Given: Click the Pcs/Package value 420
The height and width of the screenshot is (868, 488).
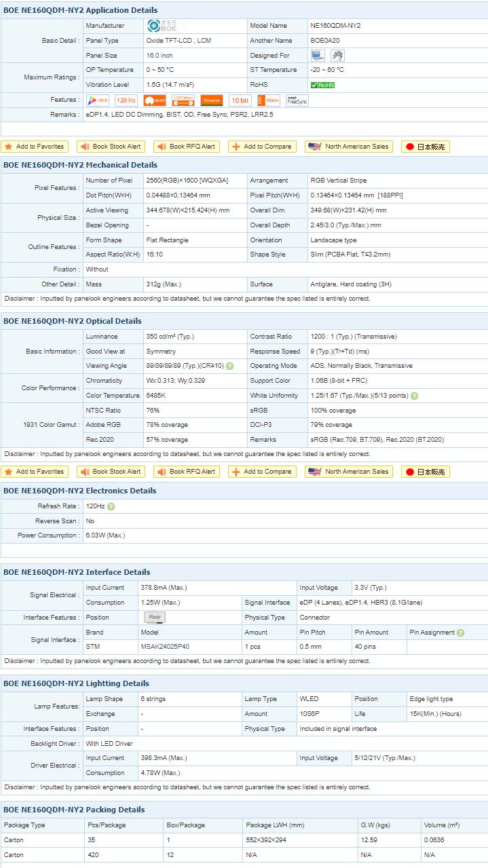Looking at the screenshot, I should pos(93,855).
